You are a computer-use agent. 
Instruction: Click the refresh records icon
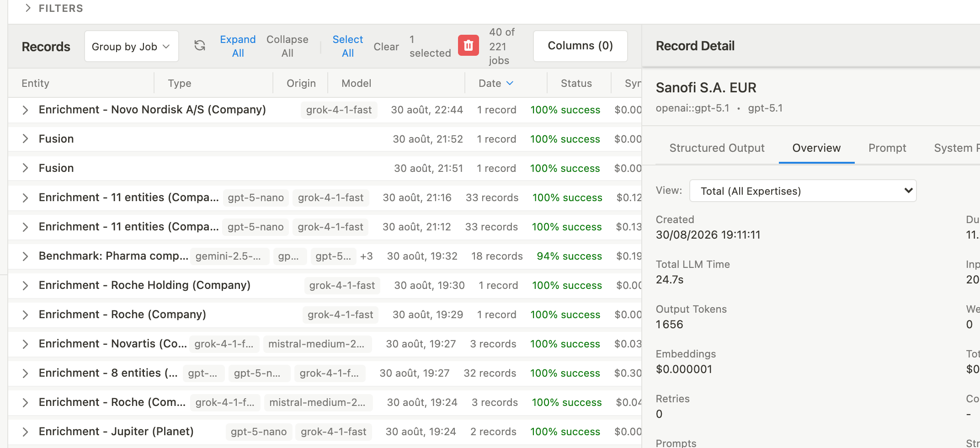(200, 46)
